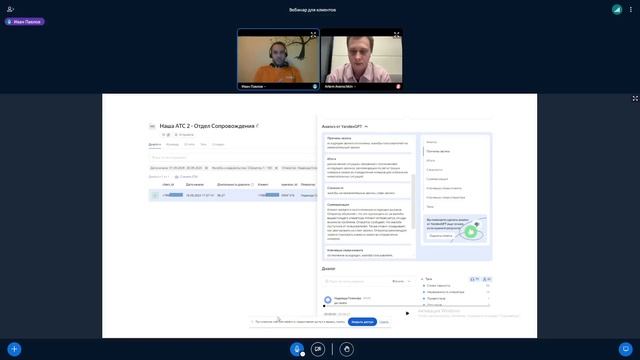The width and height of the screenshot is (640, 360).
Task: Click the Суммаризация analysis card
Action: coord(369,222)
